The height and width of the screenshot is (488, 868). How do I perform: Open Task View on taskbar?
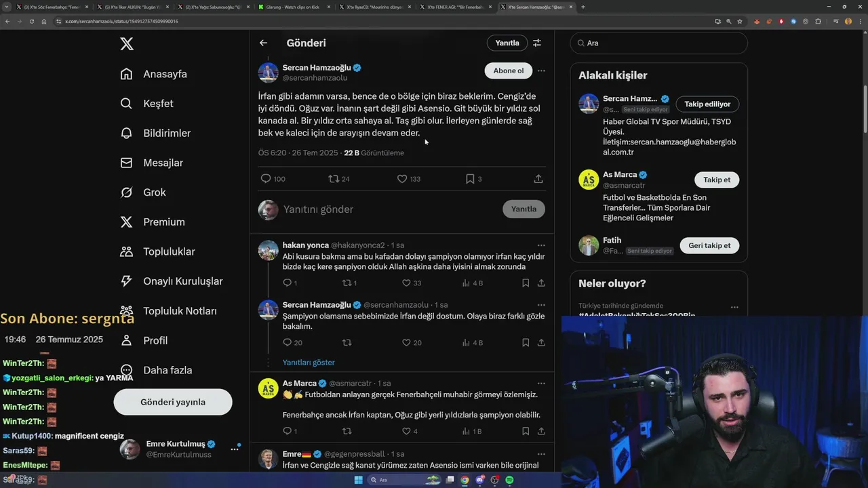point(450,480)
